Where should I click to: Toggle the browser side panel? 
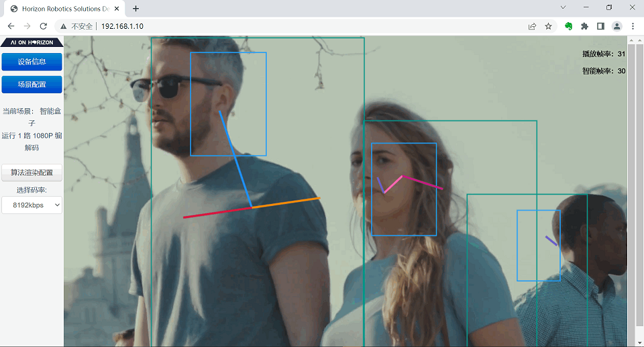tap(600, 26)
